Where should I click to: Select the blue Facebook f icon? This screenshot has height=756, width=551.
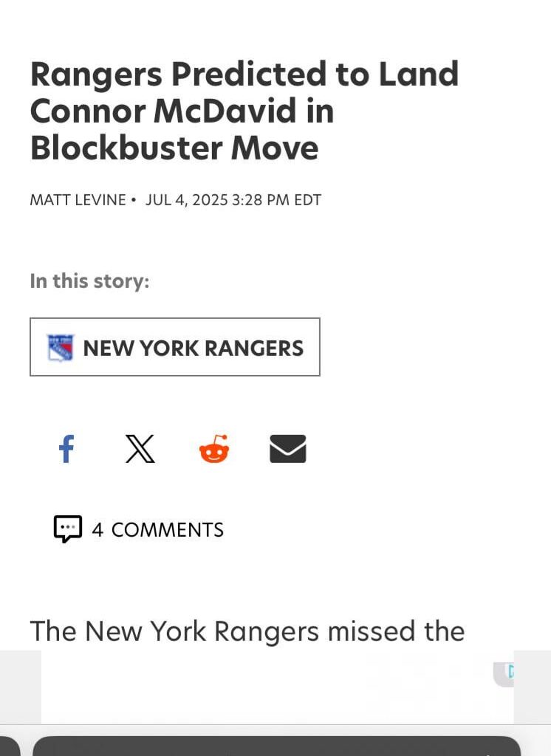(66, 448)
